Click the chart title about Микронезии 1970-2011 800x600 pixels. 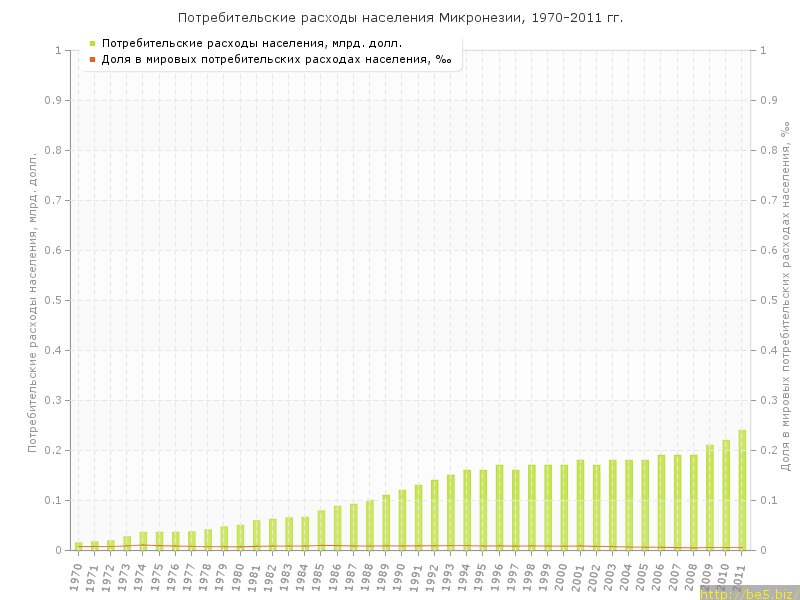point(400,18)
